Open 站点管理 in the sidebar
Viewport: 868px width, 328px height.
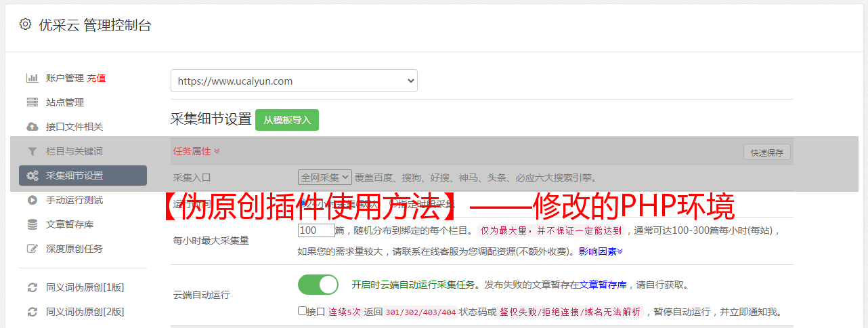coord(65,102)
